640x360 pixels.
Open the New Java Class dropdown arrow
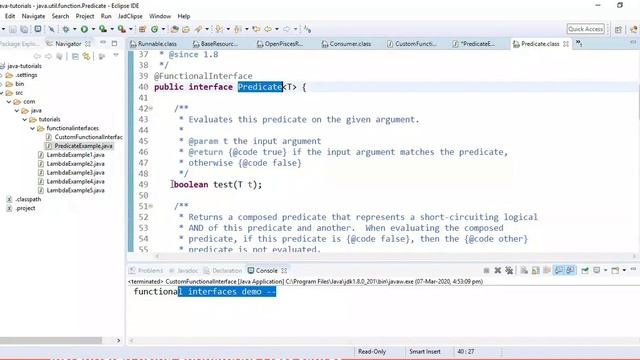163,29
